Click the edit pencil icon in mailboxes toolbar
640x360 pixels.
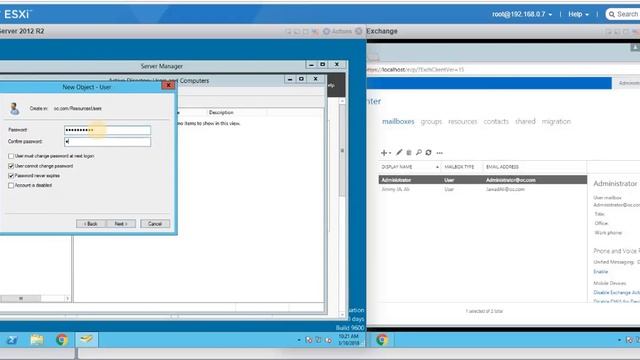click(399, 152)
